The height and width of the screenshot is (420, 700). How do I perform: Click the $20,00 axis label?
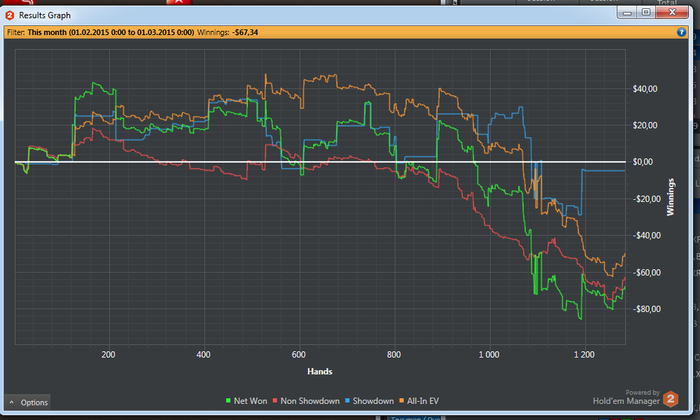pyautogui.click(x=645, y=125)
